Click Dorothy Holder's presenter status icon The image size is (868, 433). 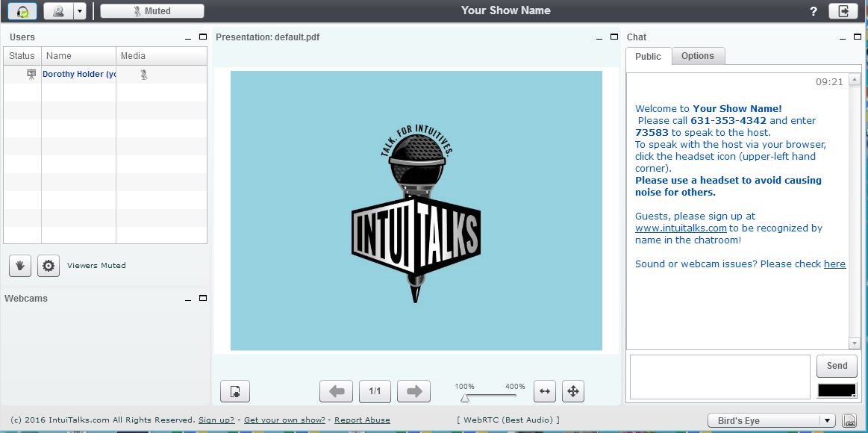tap(31, 74)
